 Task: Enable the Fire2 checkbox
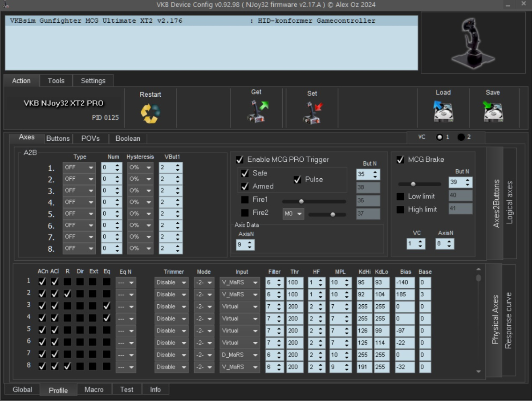244,213
